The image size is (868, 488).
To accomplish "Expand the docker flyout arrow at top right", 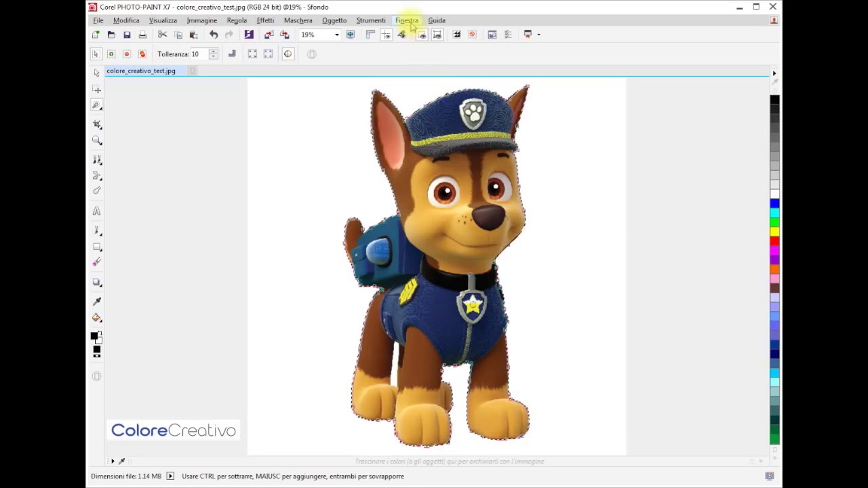I will (774, 73).
